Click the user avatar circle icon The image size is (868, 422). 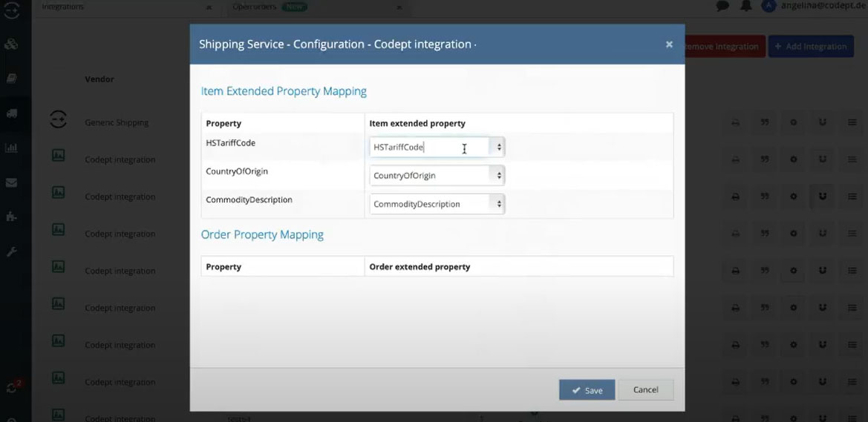769,6
